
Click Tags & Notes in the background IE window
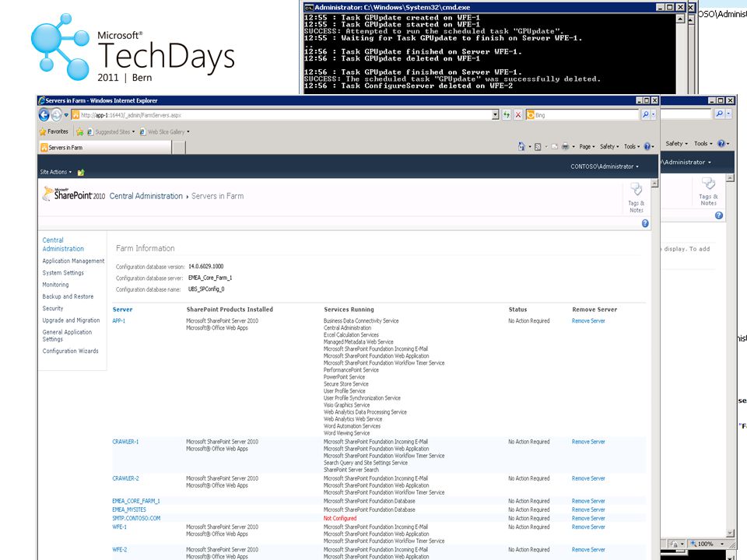[708, 191]
